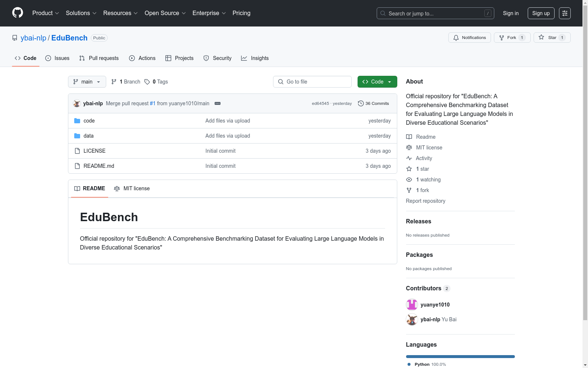This screenshot has width=588, height=368.
Task: Switch to the Issues tab
Action: tap(57, 58)
